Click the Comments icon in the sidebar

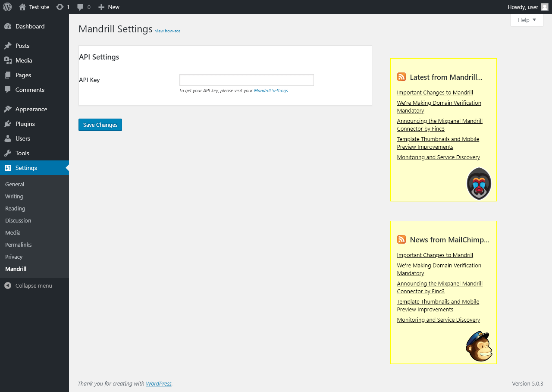(x=8, y=90)
